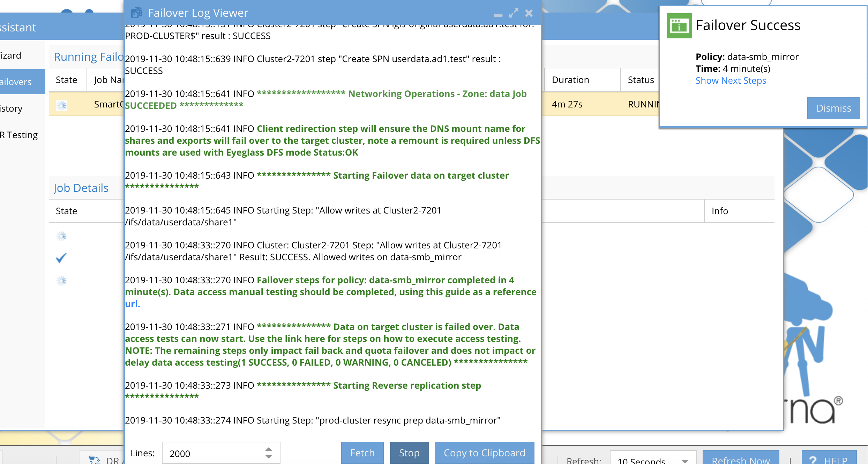Click the State column header in Job Details
This screenshot has height=464, width=868.
point(85,211)
